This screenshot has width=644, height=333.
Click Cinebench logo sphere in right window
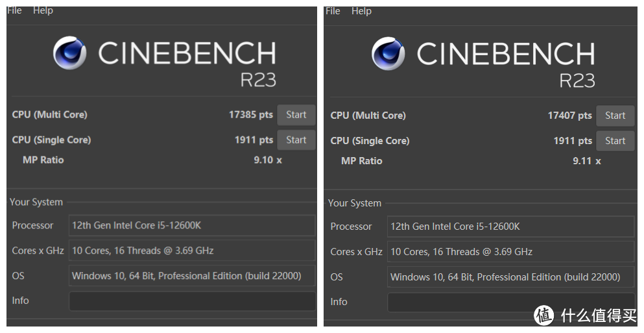388,53
